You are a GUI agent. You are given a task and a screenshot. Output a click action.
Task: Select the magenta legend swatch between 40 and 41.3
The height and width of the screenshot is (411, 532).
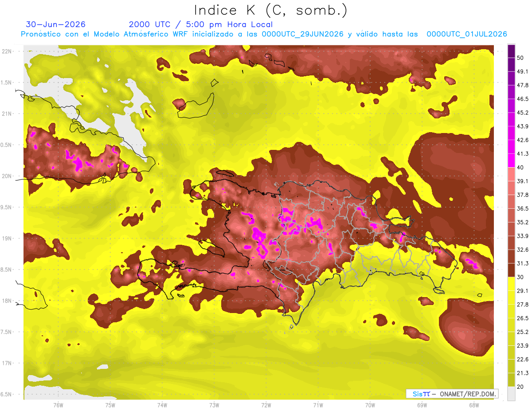tap(511, 160)
